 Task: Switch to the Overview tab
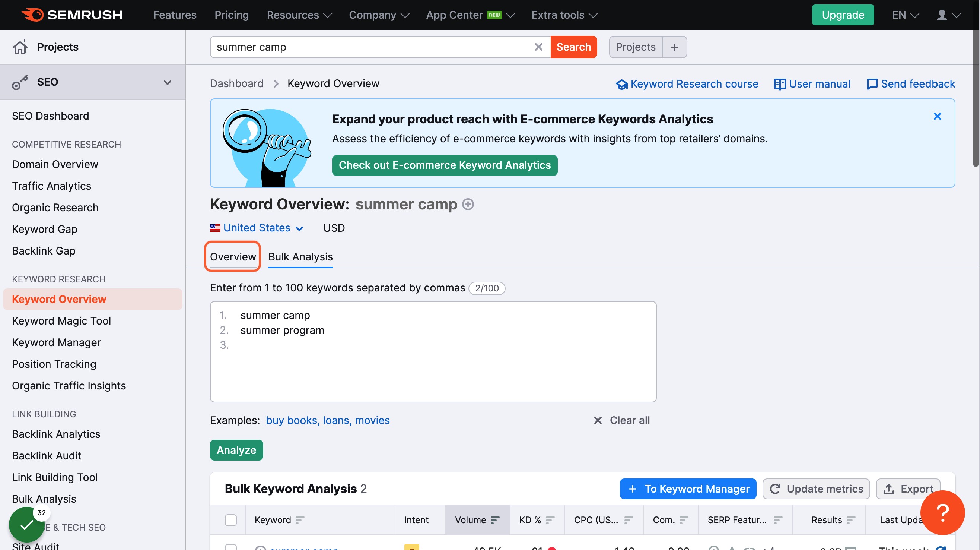point(233,257)
